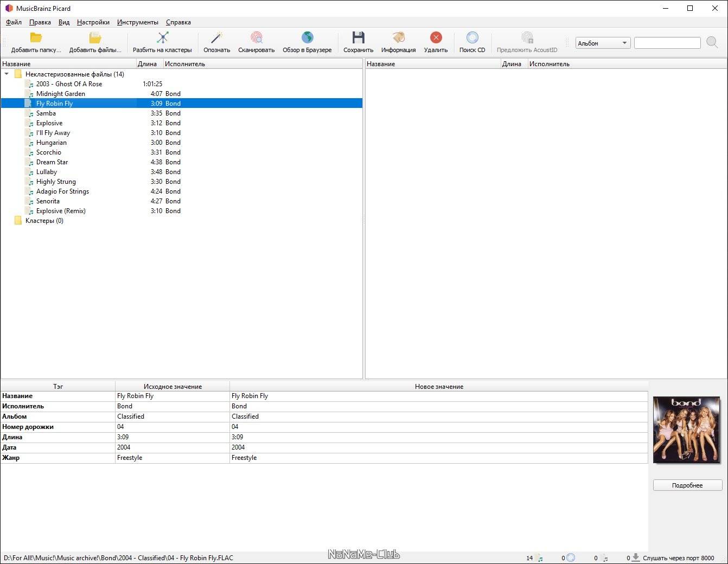Image resolution: width=728 pixels, height=564 pixels.
Task: Click the Lookup CD disc icon
Action: [x=472, y=37]
